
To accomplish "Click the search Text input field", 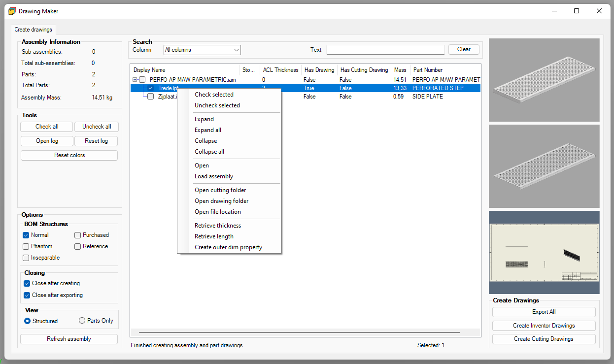I will click(x=385, y=50).
